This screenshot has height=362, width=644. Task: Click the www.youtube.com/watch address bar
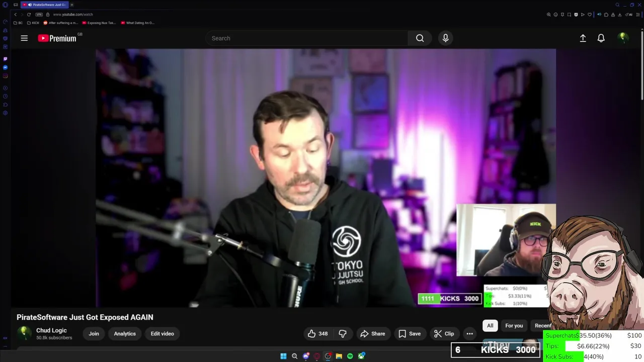tap(73, 15)
